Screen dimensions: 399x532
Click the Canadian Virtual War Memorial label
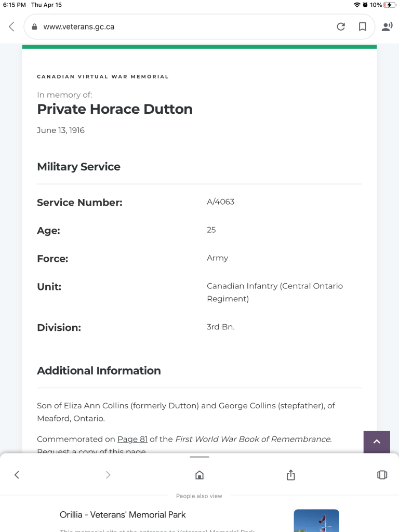point(103,76)
